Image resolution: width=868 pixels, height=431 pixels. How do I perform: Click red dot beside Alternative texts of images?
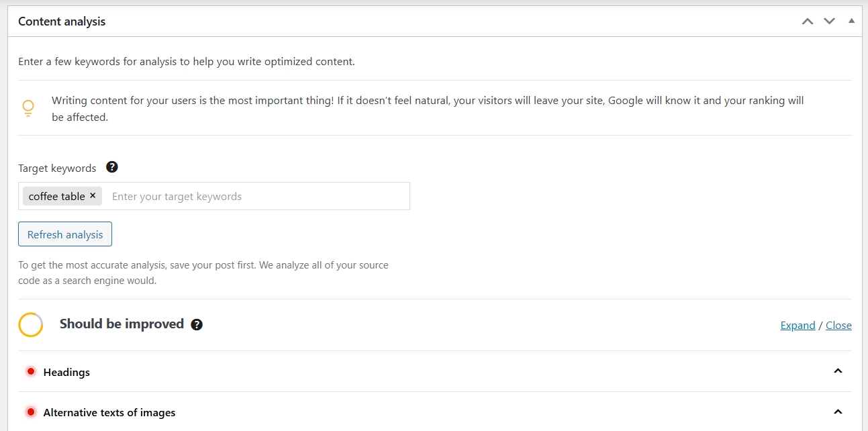point(31,412)
